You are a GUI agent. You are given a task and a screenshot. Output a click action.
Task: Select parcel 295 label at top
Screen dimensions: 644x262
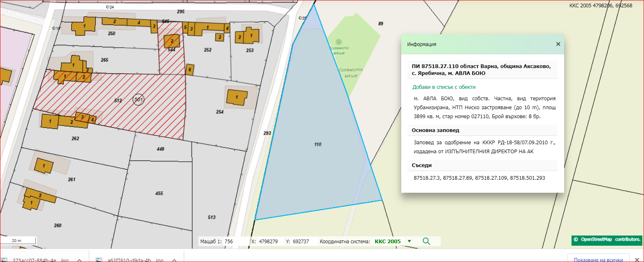click(181, 11)
